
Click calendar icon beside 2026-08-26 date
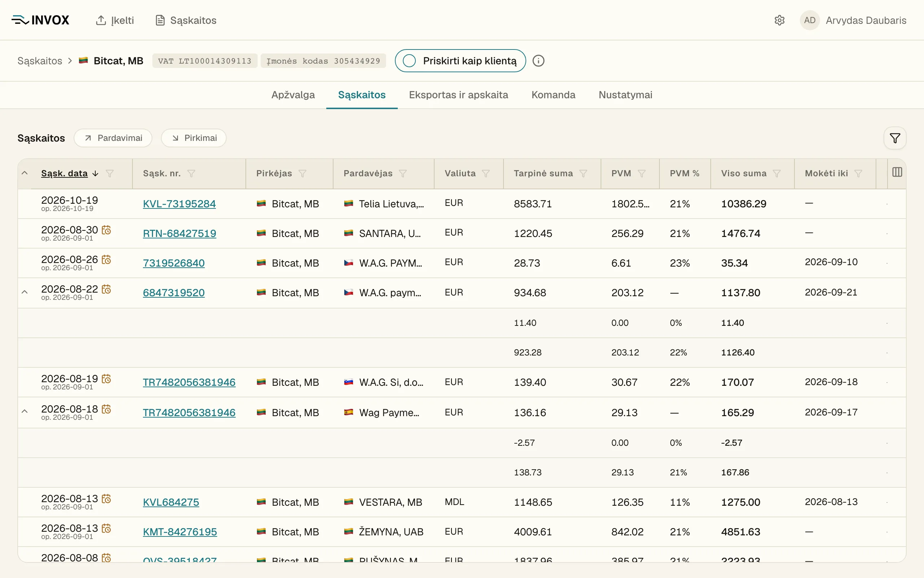(106, 260)
